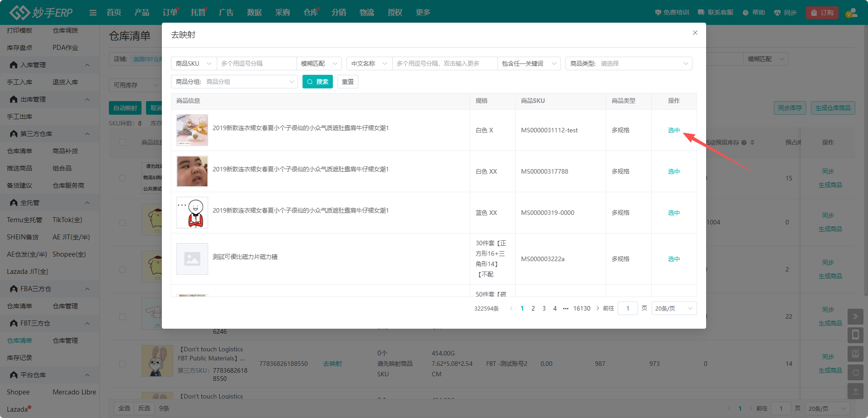Change the dialog's 20条/页 page size dropdown
Image resolution: width=868 pixels, height=418 pixels.
click(x=673, y=308)
